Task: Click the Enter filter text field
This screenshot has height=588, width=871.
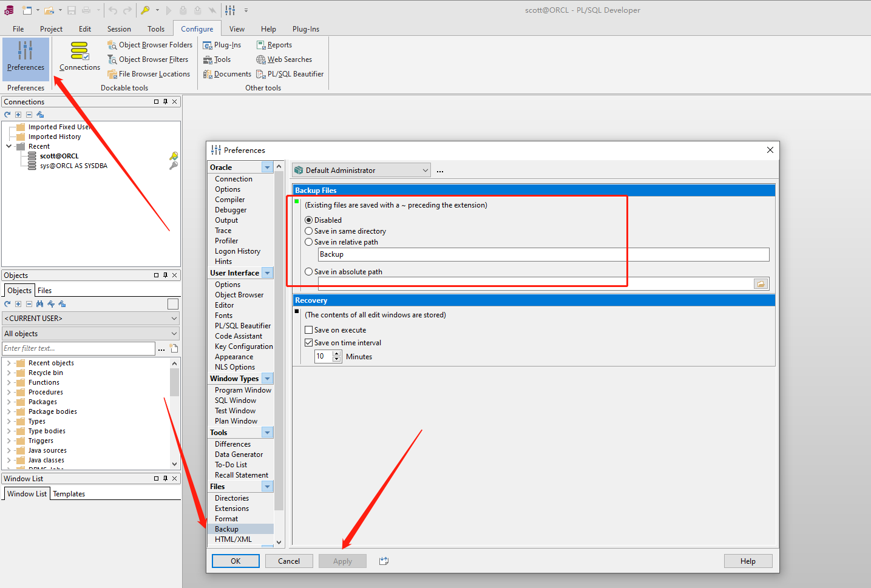Action: coord(78,348)
